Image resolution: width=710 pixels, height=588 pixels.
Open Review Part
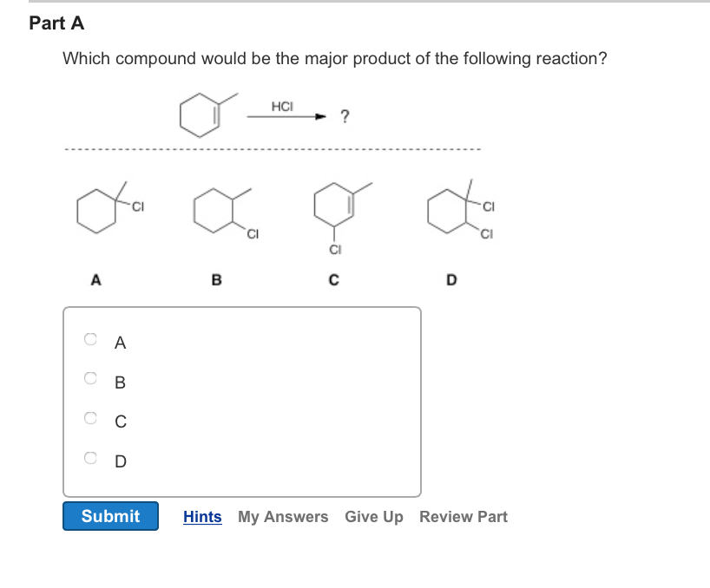click(463, 516)
